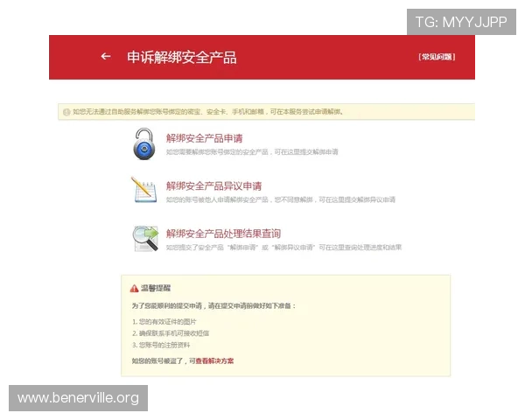The image size is (525, 420).
Task: Go back using the left arrow
Action: click(106, 56)
